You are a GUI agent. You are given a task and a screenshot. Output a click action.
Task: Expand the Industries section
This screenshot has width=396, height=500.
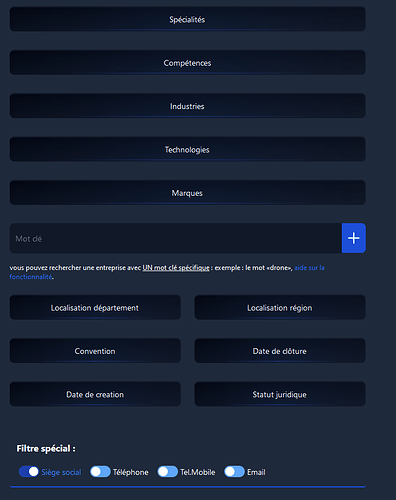188,106
